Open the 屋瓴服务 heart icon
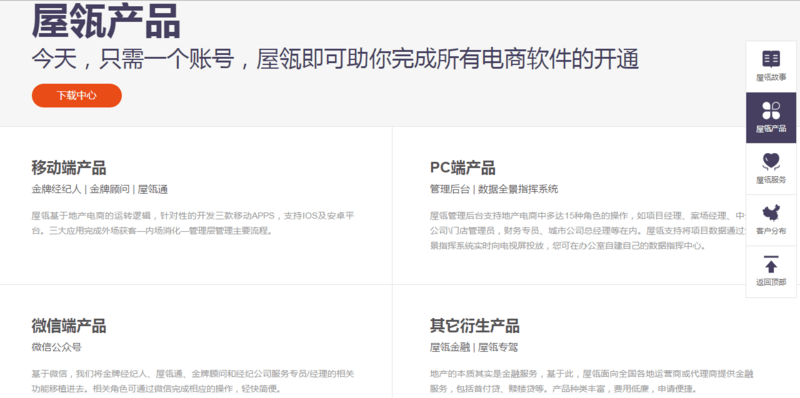 [x=771, y=162]
